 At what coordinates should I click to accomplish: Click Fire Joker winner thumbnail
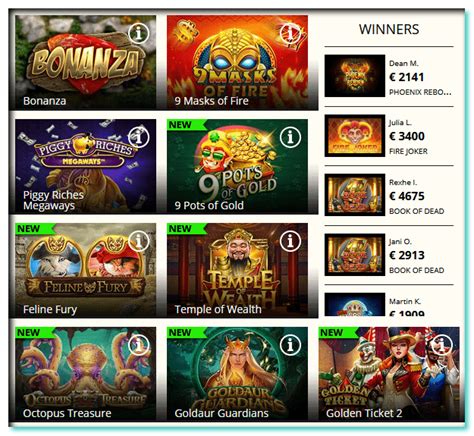point(355,136)
